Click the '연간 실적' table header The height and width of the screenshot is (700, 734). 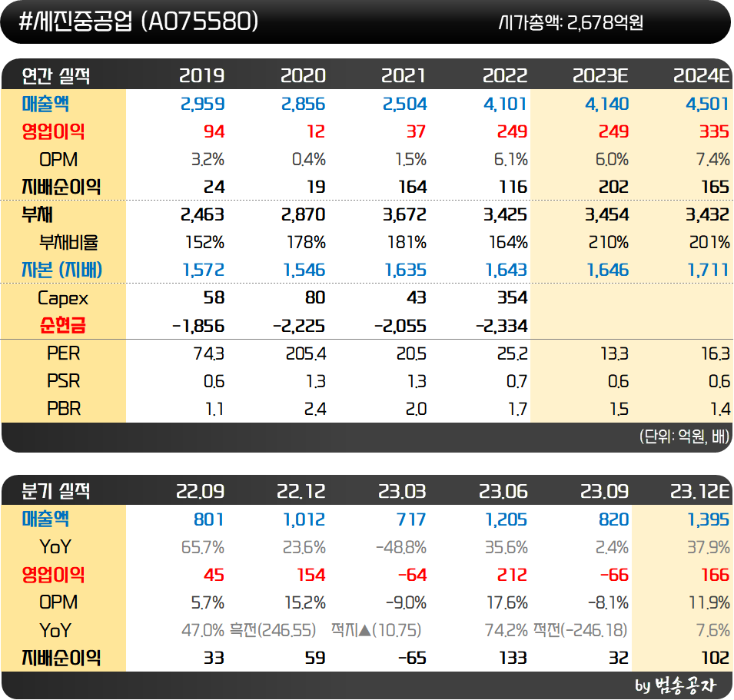click(55, 76)
